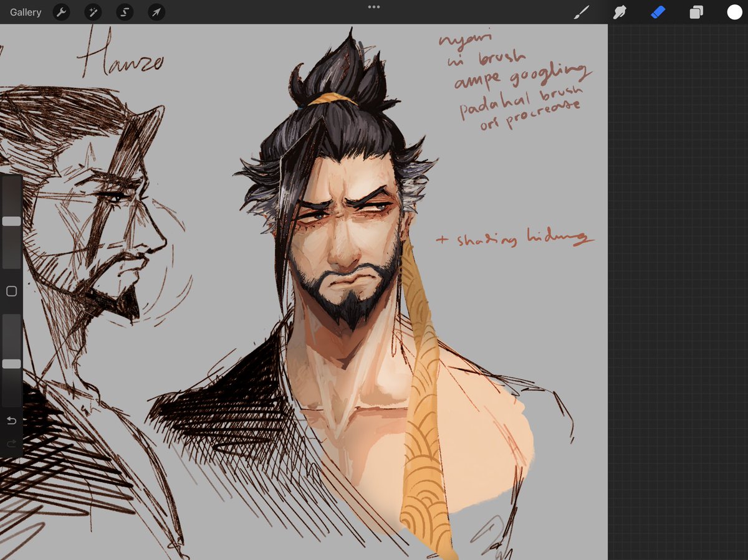748x560 pixels.
Task: Undo the last stroke with sidebar arrow
Action: pos(11,421)
